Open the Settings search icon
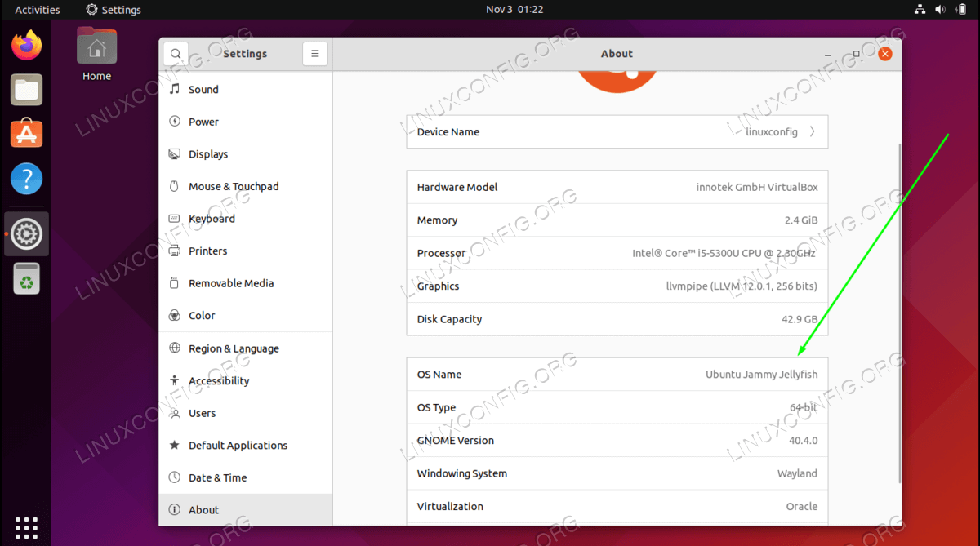The image size is (980, 546). tap(176, 54)
